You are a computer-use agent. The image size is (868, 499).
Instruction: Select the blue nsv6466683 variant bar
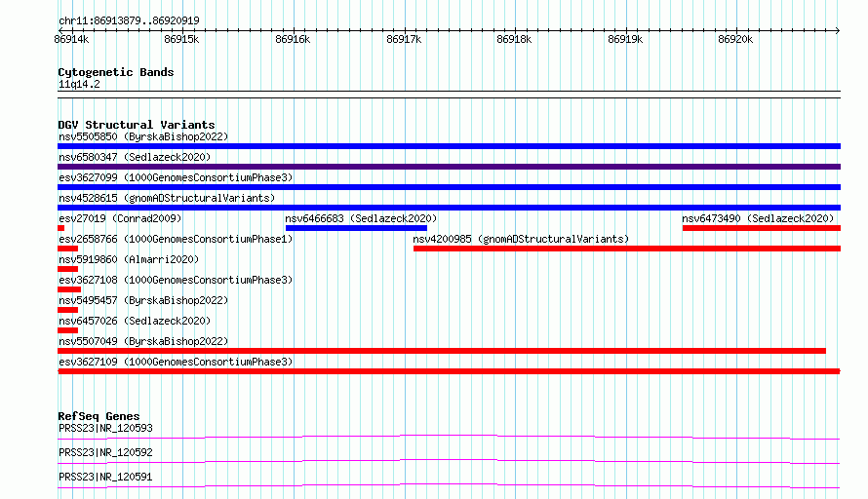point(357,228)
